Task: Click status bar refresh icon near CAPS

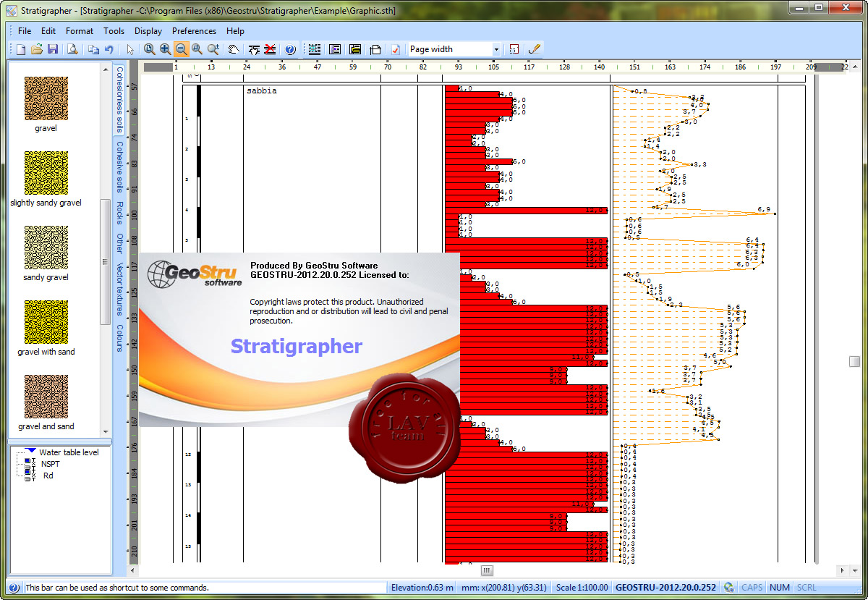Action: point(728,588)
